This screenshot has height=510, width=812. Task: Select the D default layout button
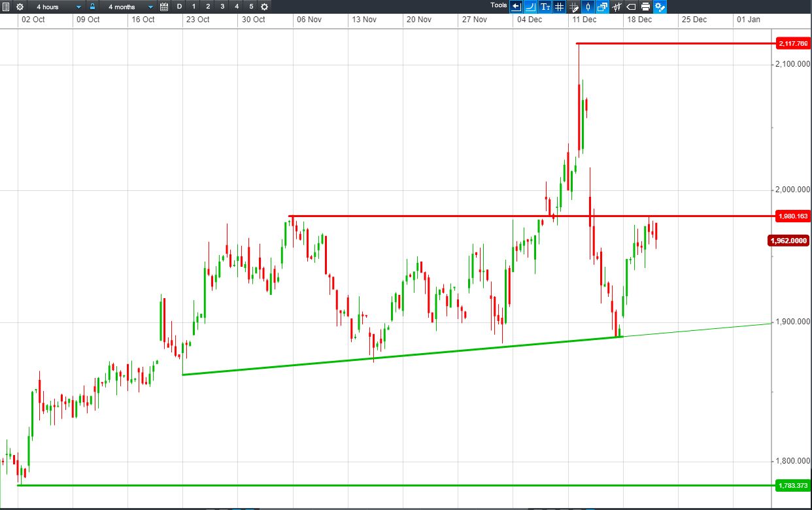click(179, 7)
